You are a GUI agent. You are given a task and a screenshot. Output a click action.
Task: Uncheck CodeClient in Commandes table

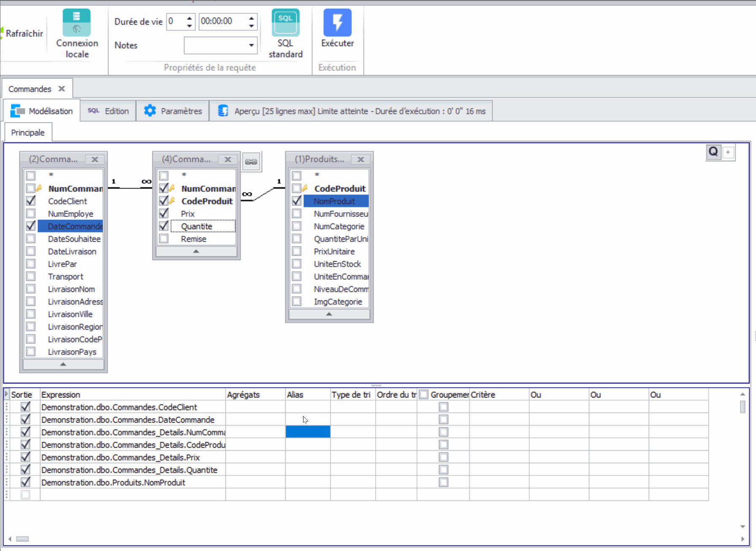tap(31, 201)
